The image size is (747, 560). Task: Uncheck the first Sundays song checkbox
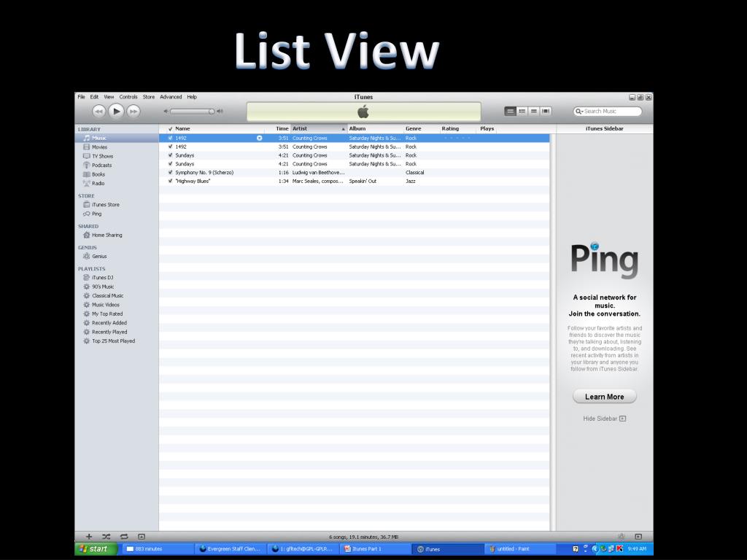coord(170,155)
